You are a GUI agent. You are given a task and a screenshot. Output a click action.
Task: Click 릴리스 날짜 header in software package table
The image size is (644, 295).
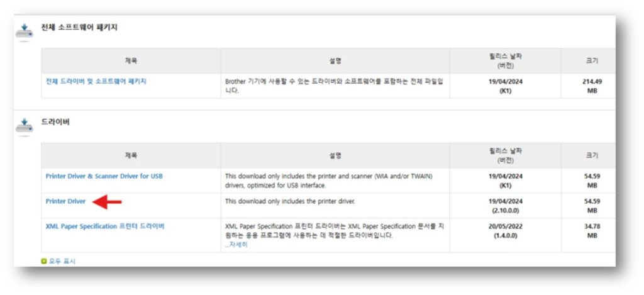[x=505, y=61]
